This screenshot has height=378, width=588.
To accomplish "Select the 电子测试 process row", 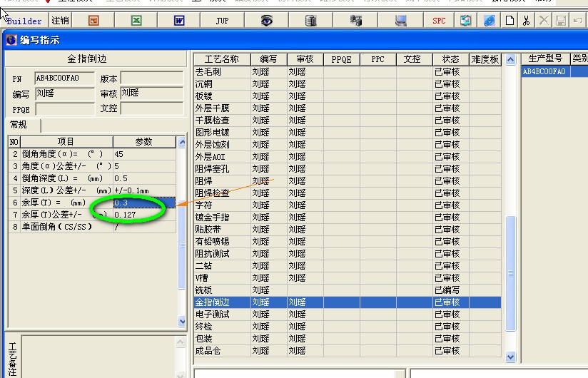I will pyautogui.click(x=348, y=315).
